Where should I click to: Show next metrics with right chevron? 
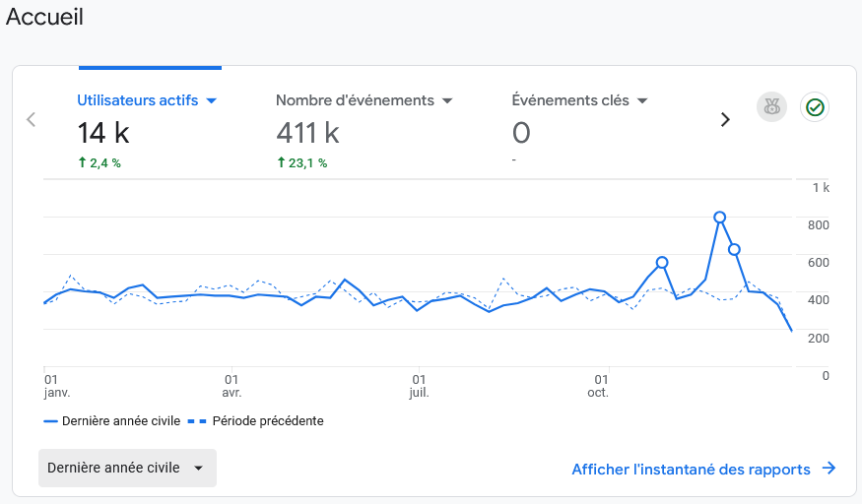click(725, 119)
